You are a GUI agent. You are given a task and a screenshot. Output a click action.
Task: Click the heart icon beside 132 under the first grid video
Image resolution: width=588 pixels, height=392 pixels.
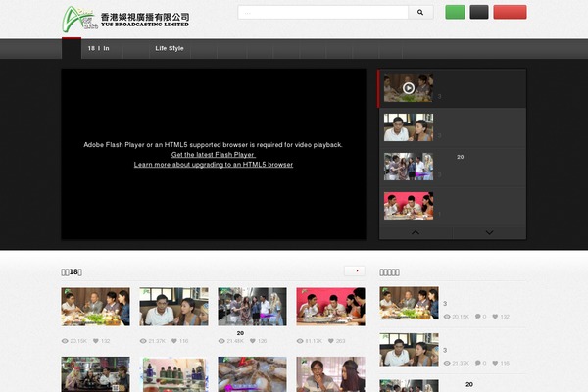[96, 341]
